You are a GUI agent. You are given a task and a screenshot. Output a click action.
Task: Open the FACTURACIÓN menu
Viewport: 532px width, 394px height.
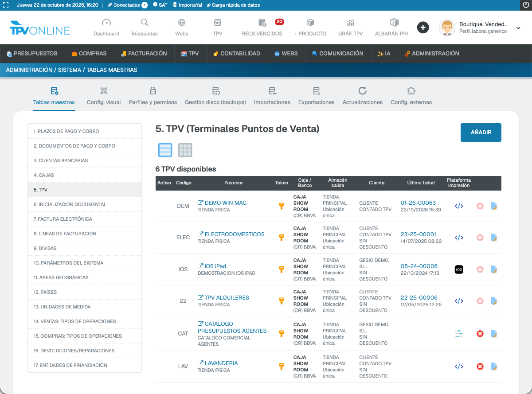(144, 54)
